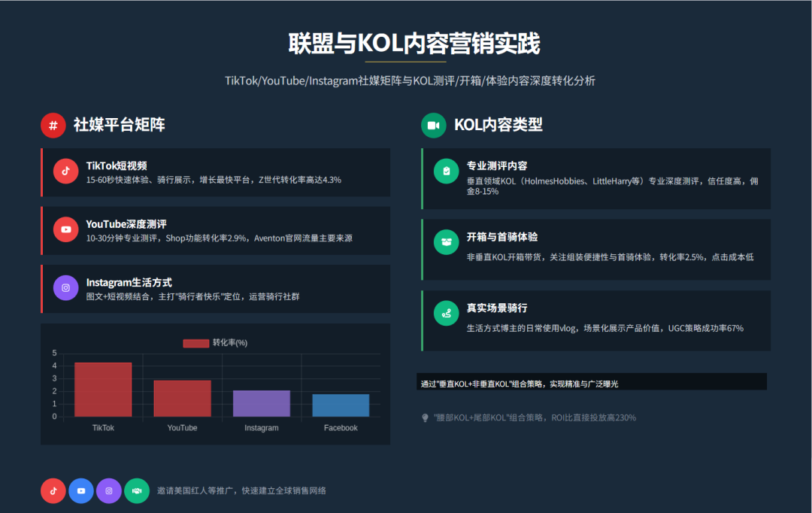Click the KOL内容类型 section heading
This screenshot has height=513, width=812.
click(x=498, y=125)
